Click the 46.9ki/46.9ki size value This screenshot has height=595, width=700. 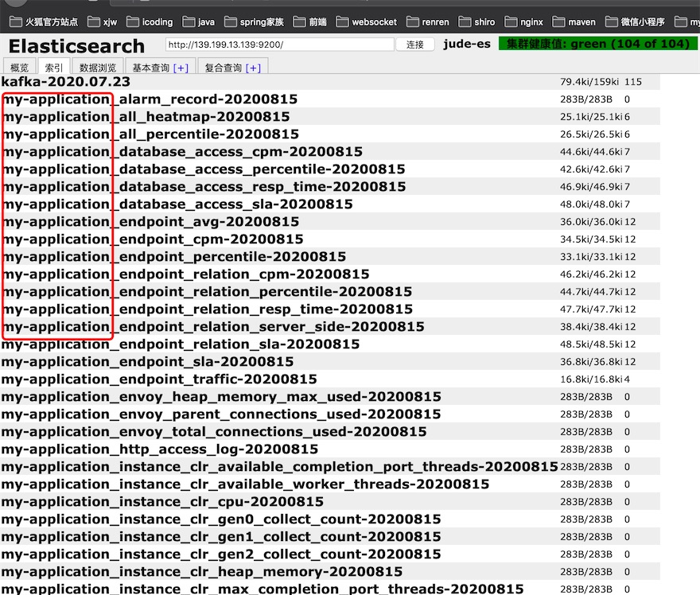click(592, 187)
